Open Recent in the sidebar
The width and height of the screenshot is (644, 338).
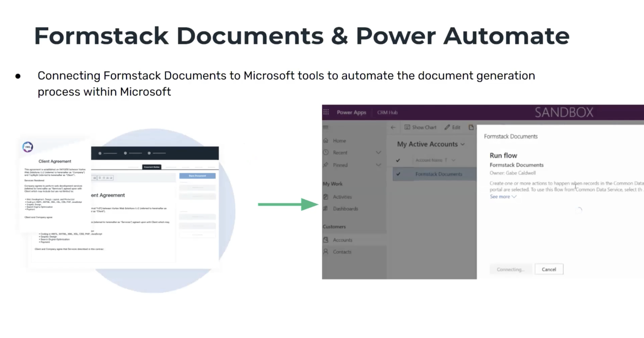340,152
